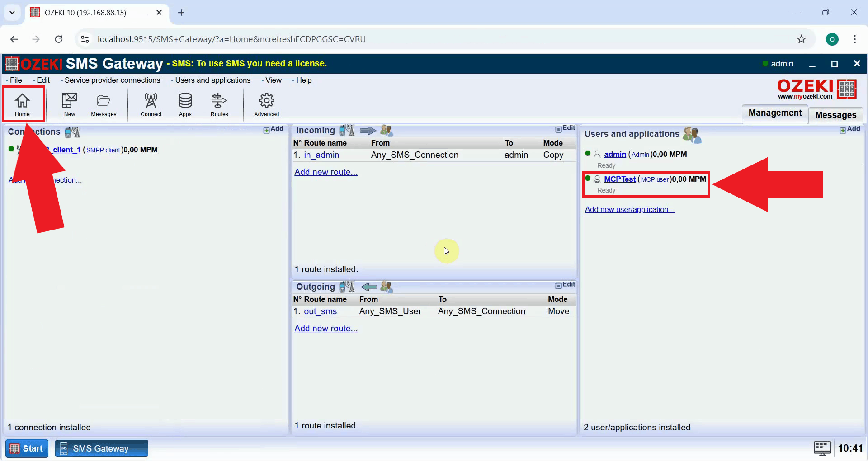Click the keyboard icon in the status bar
This screenshot has width=868, height=461.
822,448
